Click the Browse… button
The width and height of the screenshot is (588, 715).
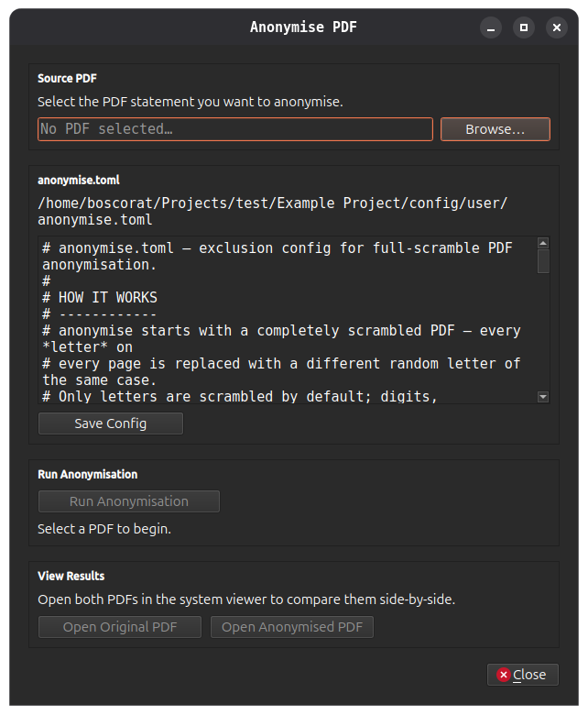pyautogui.click(x=495, y=129)
